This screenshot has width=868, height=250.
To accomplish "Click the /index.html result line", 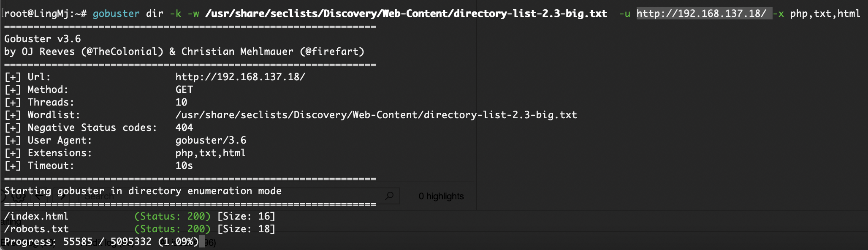I will click(x=140, y=216).
